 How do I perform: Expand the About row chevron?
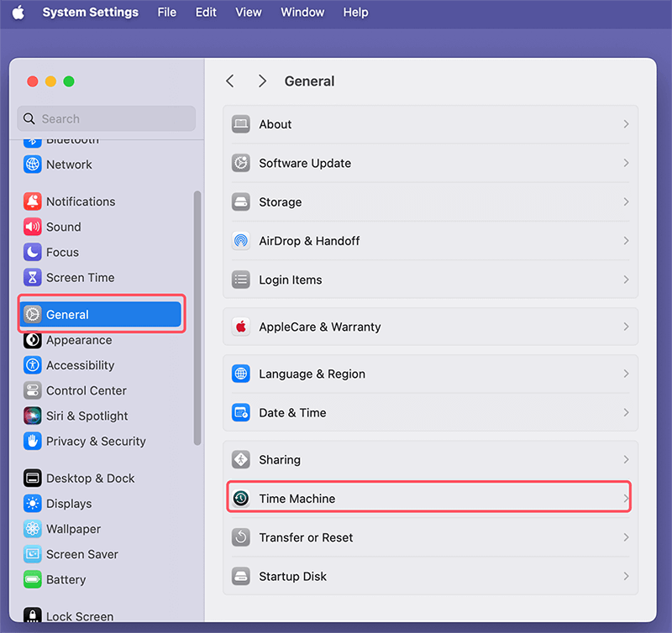pyautogui.click(x=626, y=124)
